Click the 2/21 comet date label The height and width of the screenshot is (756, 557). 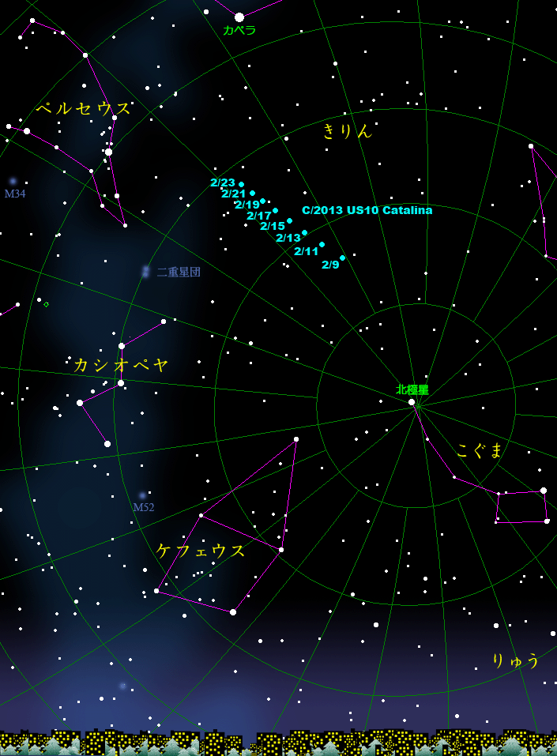pos(233,194)
